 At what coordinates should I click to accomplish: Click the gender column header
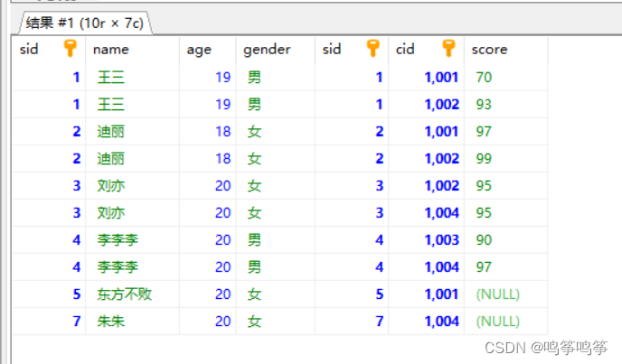(x=267, y=50)
